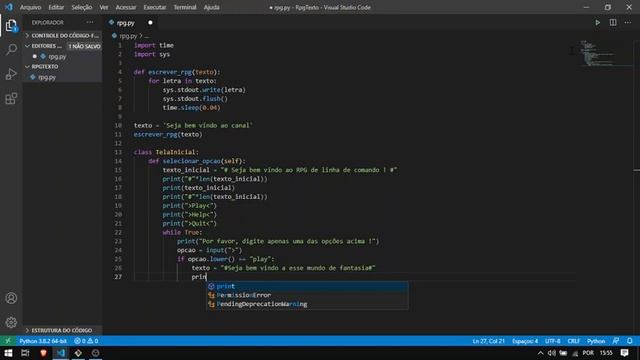Change file encoding UTF-8
Screen dimensions: 640x360
pos(553,341)
